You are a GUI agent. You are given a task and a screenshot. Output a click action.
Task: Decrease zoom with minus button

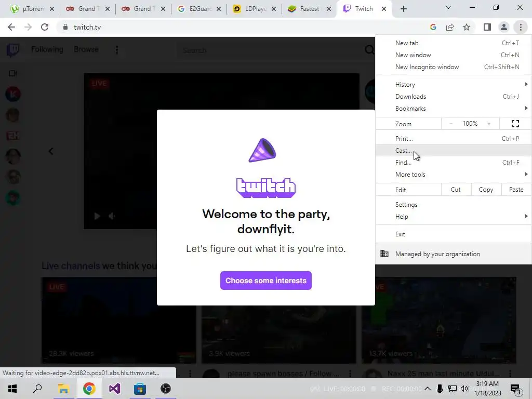coord(451,124)
